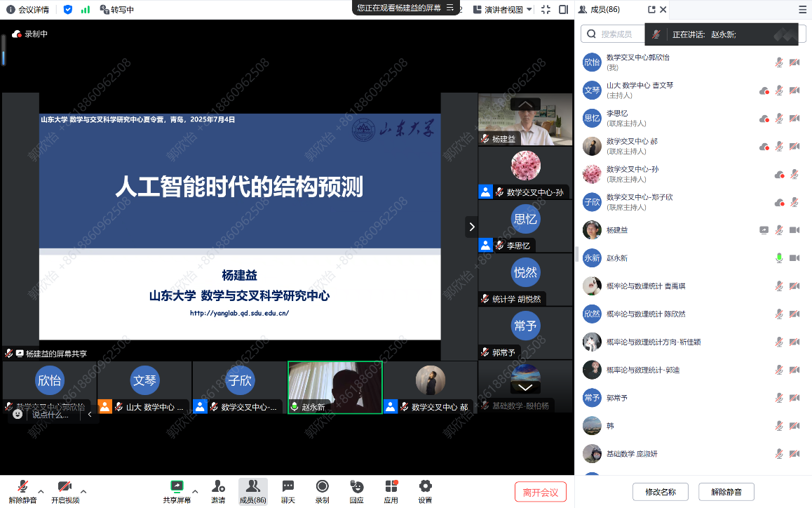Expand audio options arrow beside 解除静音
The height and width of the screenshot is (508, 812).
[x=41, y=490]
